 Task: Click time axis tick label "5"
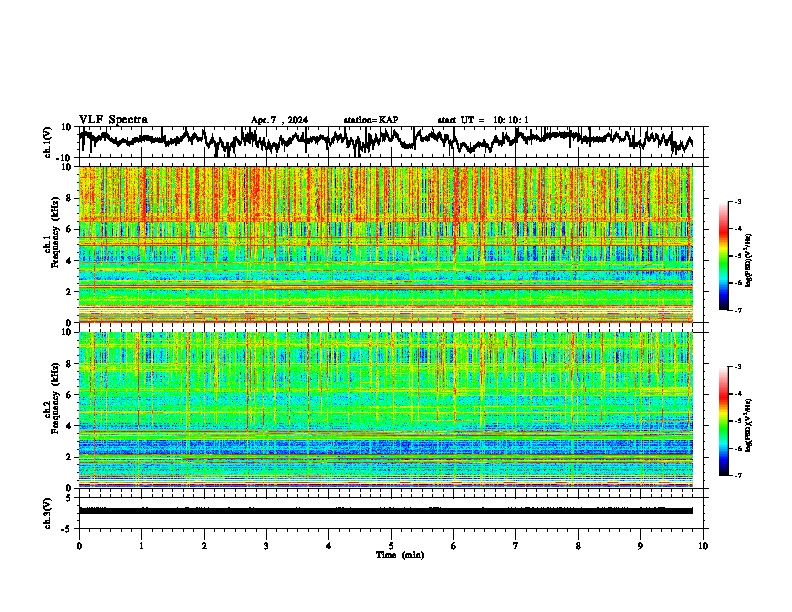click(391, 546)
